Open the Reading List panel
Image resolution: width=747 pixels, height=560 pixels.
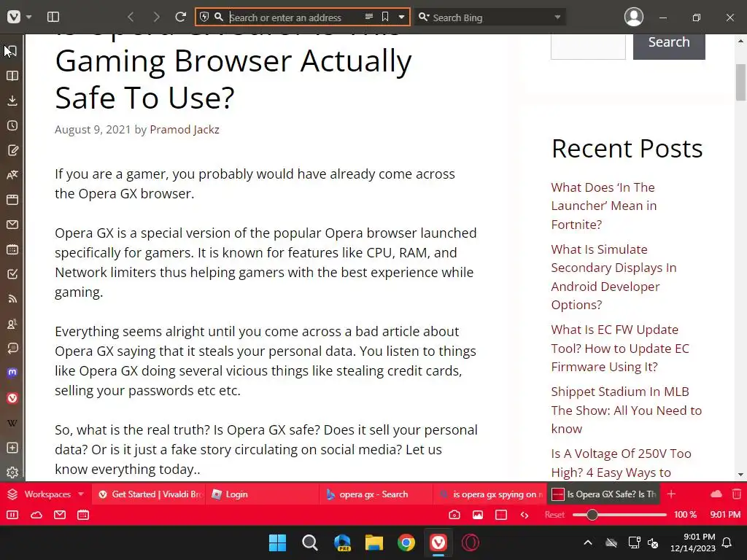point(12,76)
